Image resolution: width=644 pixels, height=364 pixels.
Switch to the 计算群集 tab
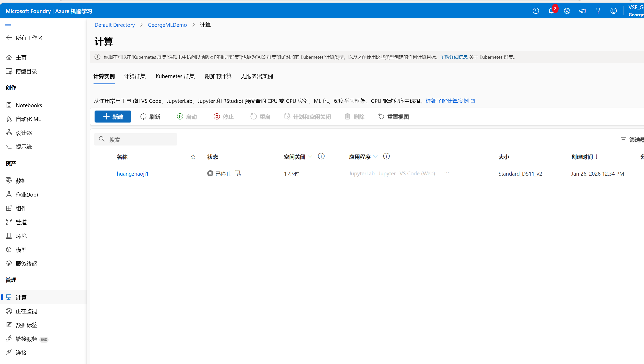coord(135,76)
